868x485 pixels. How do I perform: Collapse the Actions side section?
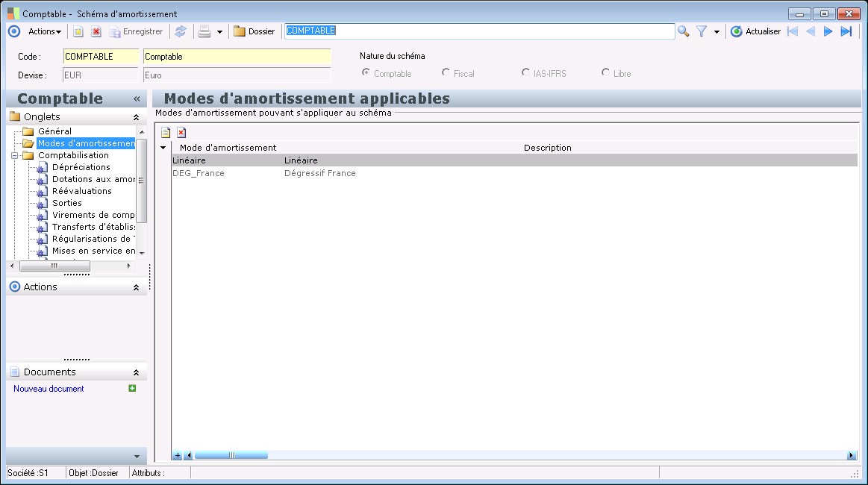(x=136, y=287)
